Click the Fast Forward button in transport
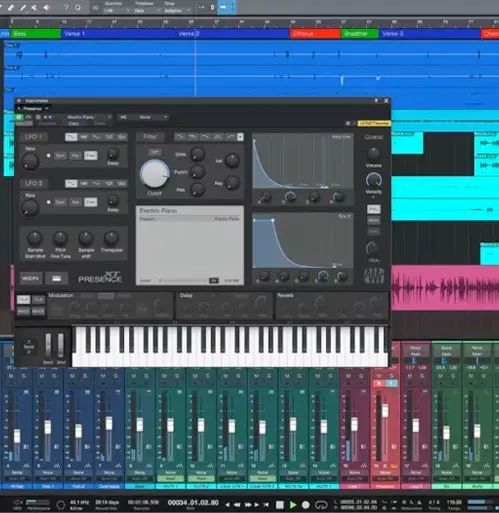499x513 pixels. coord(248,505)
